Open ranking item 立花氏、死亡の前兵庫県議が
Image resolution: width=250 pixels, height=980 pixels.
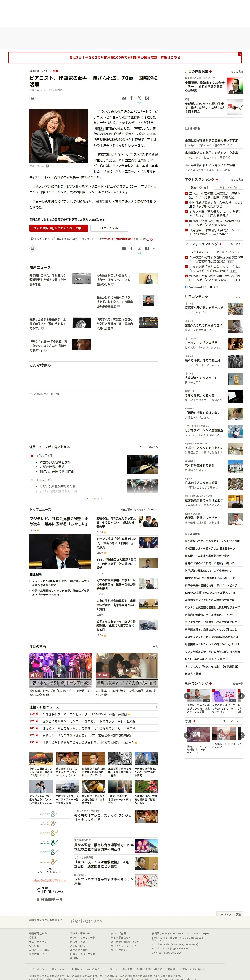(215, 195)
